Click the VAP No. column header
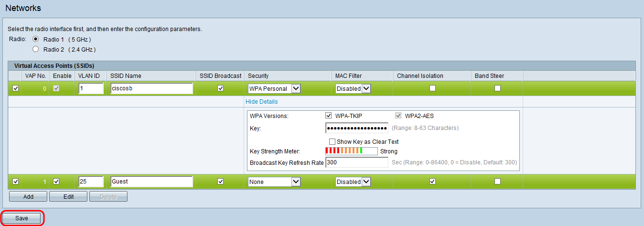 click(x=35, y=75)
